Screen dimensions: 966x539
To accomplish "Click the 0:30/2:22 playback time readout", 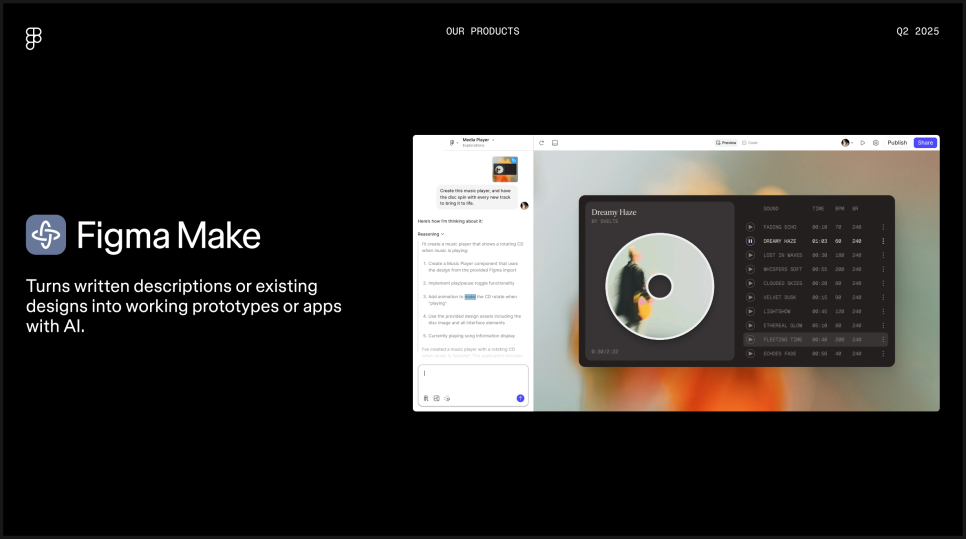I will tap(604, 352).
